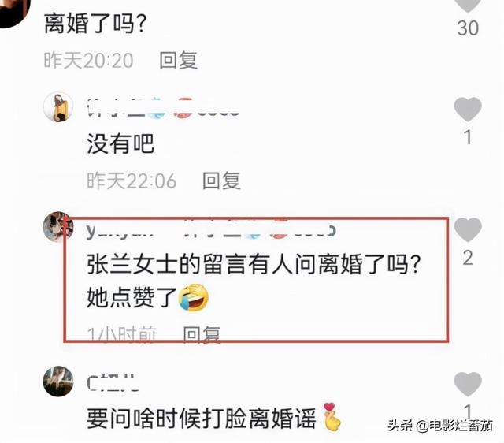The height and width of the screenshot is (443, 504).
Task: Click 回复 next to 1小时前
Action: pos(202,334)
